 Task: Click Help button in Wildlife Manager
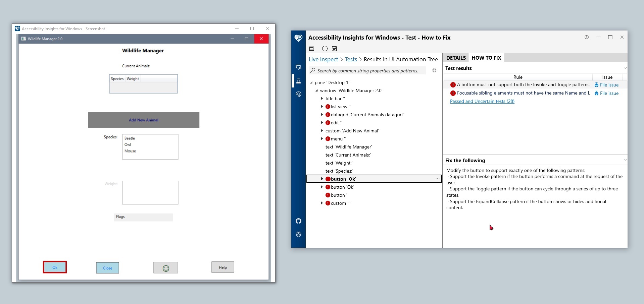click(223, 267)
